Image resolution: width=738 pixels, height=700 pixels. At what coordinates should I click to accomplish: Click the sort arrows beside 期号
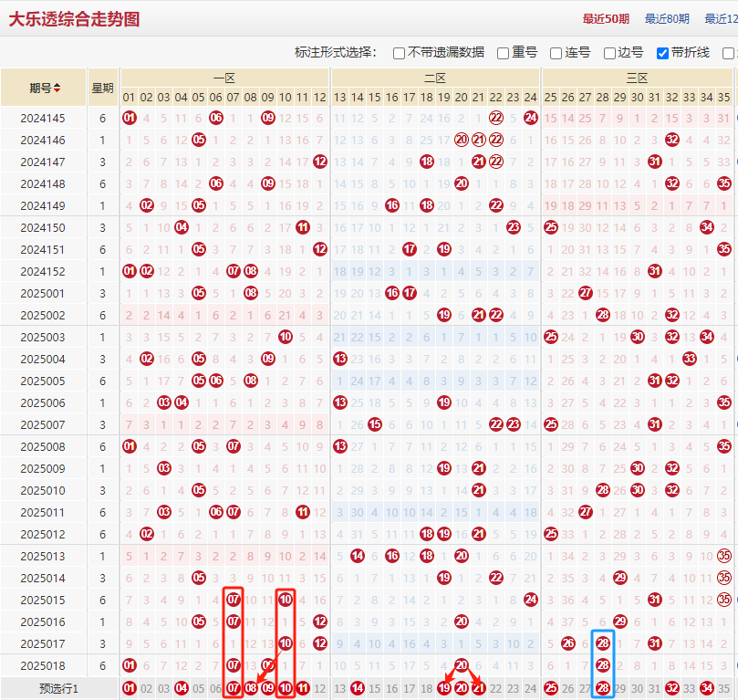tap(57, 89)
